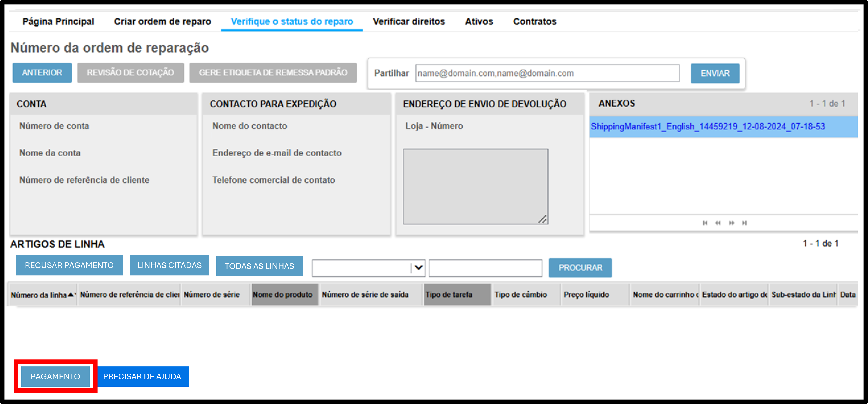This screenshot has height=404, width=868.
Task: Open Verificar direitos tab
Action: coord(409,22)
